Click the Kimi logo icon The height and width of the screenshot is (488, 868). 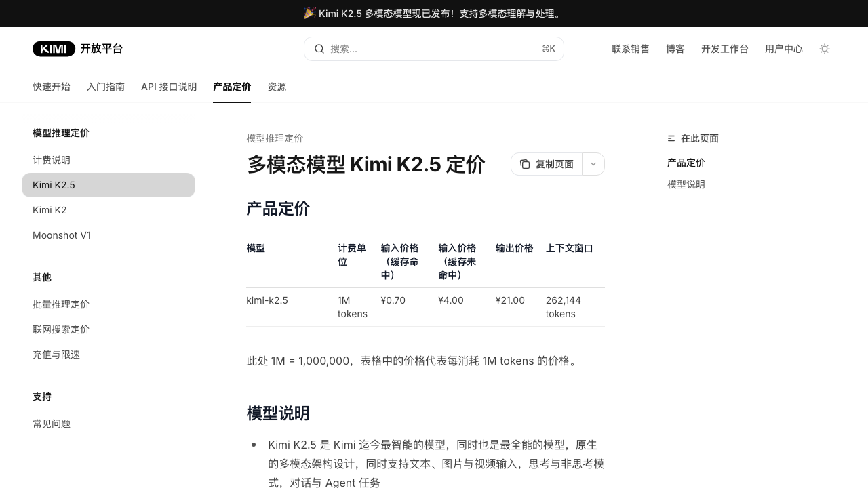tap(54, 49)
